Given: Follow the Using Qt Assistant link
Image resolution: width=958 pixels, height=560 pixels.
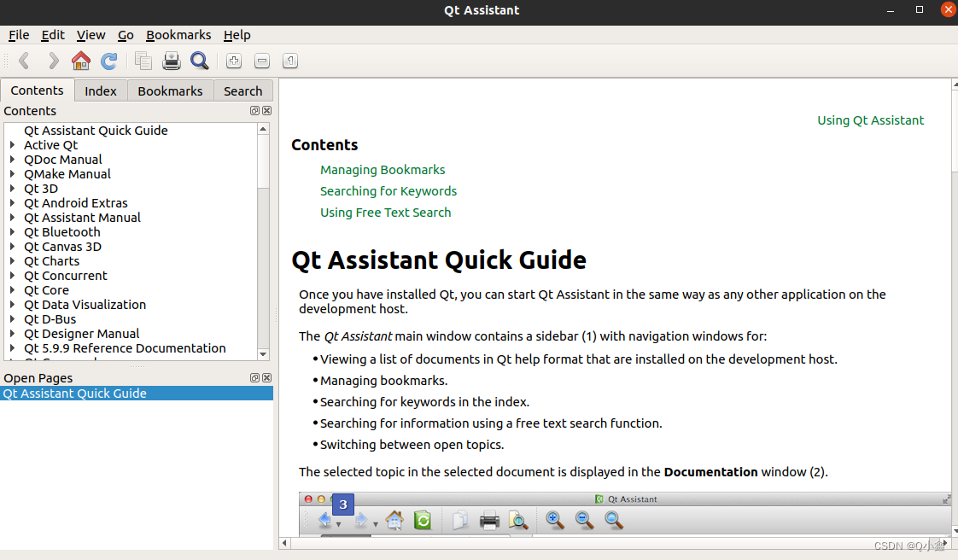Looking at the screenshot, I should pyautogui.click(x=871, y=120).
